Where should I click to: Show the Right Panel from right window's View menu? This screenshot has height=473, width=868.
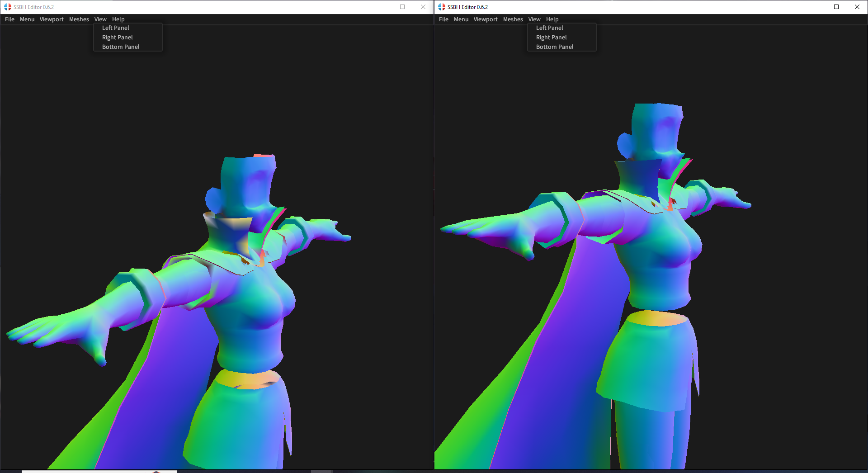[551, 37]
